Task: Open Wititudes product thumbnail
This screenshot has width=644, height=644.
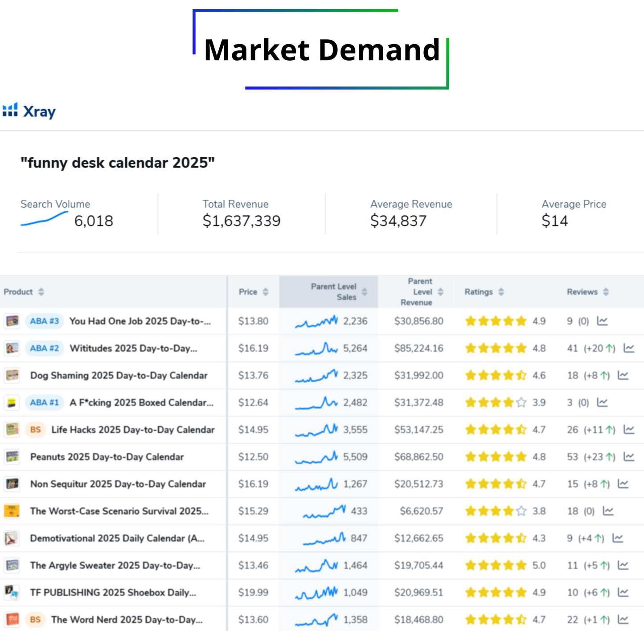Action: (x=12, y=348)
